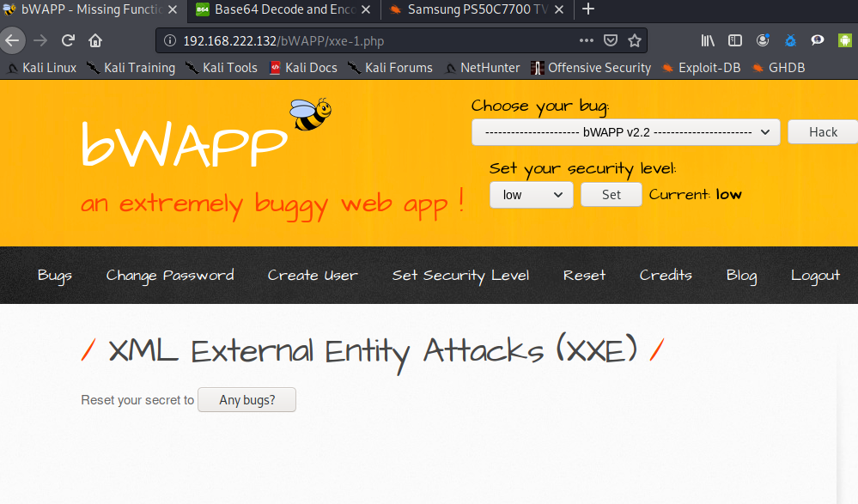Open the Kali Tools bookmark
This screenshot has height=504, width=858.
click(222, 68)
